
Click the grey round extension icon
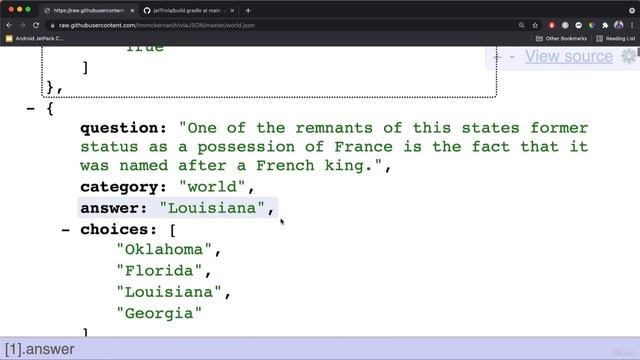pos(565,25)
